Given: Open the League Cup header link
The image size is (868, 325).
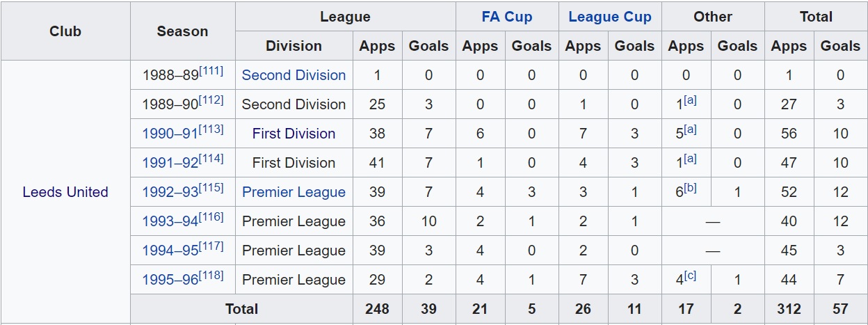Looking at the screenshot, I should [609, 17].
